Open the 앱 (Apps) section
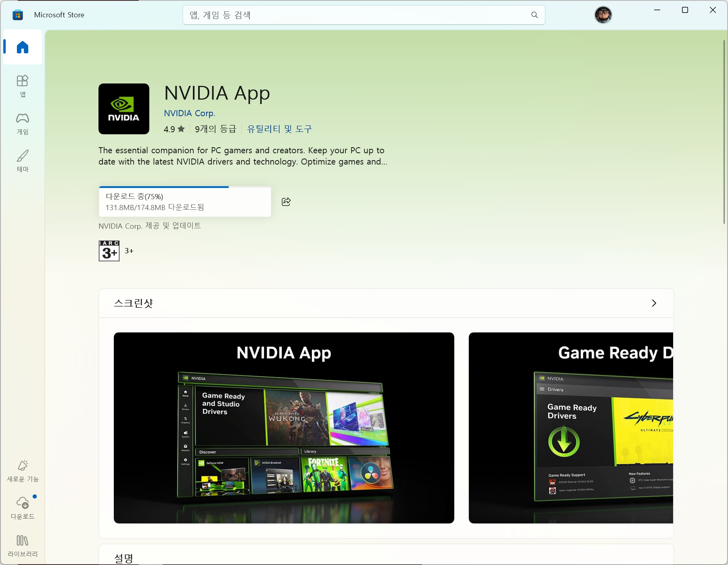Image resolution: width=728 pixels, height=565 pixels. point(23,86)
